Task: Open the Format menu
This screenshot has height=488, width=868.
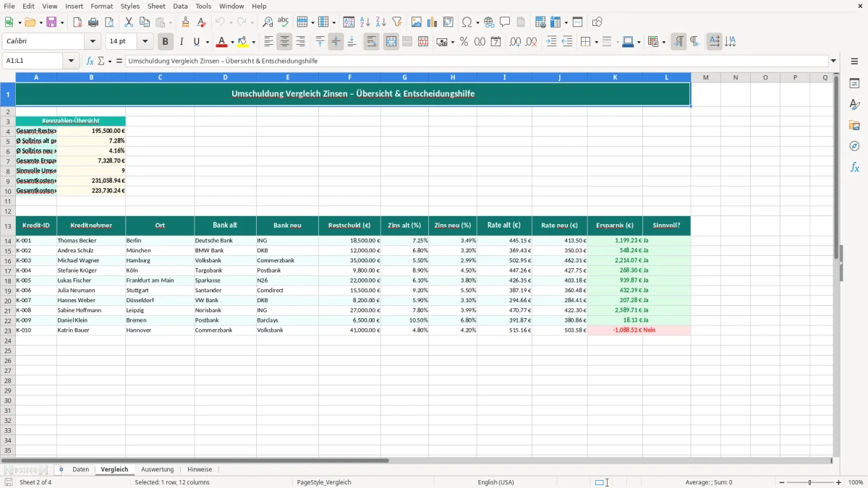Action: click(102, 6)
